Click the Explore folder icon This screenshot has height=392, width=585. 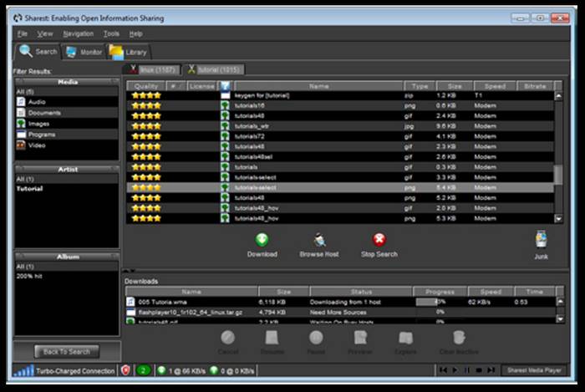pyautogui.click(x=405, y=338)
